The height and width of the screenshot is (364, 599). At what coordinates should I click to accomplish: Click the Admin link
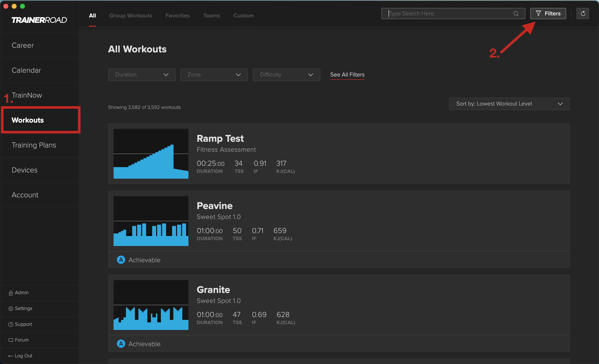(22, 293)
